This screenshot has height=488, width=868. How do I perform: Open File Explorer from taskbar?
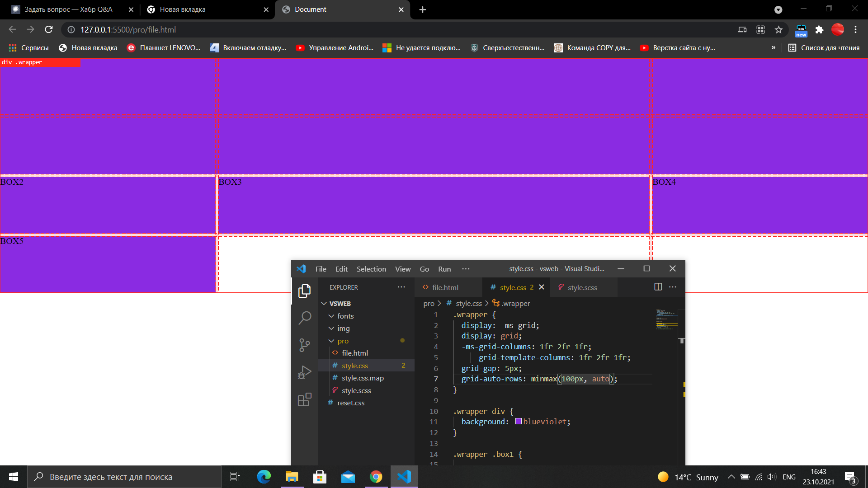coord(292,477)
